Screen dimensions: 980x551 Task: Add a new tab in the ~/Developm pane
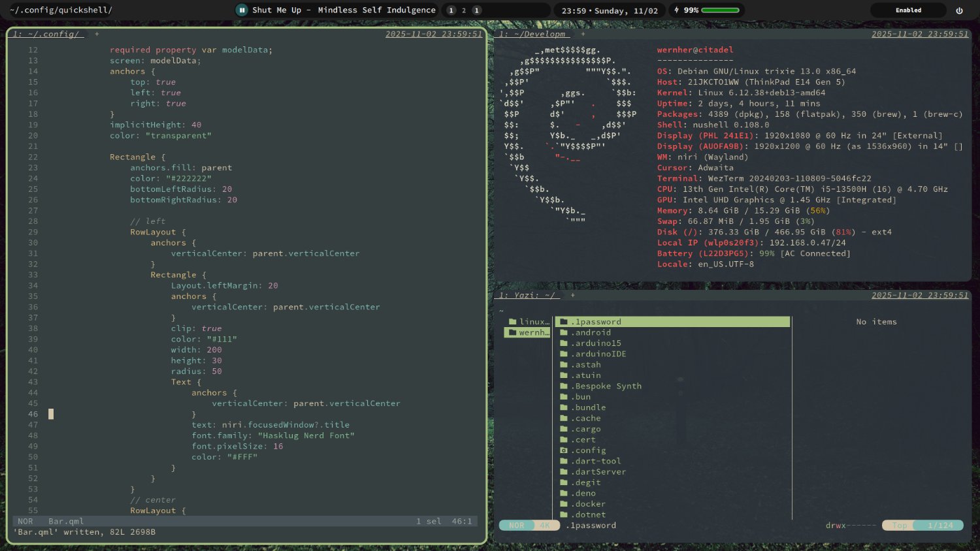(583, 34)
